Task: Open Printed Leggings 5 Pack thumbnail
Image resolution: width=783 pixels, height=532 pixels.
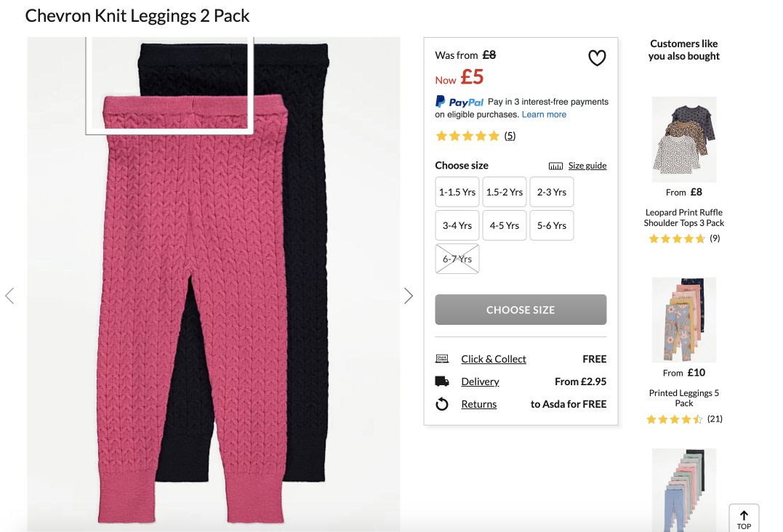Action: point(683,320)
